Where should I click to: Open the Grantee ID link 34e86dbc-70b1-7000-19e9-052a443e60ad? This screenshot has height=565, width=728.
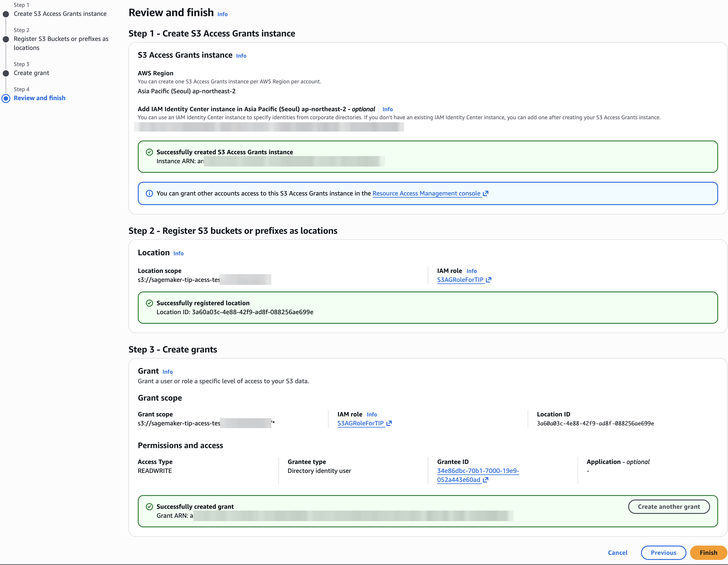(x=478, y=475)
